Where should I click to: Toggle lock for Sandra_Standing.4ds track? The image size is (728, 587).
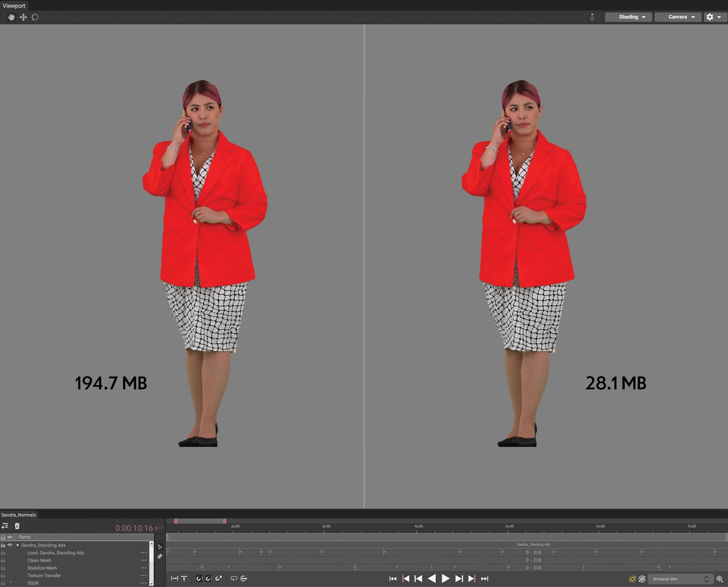[3, 545]
